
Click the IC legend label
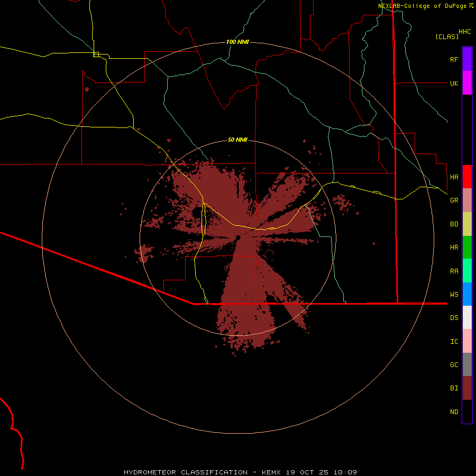tap(454, 342)
